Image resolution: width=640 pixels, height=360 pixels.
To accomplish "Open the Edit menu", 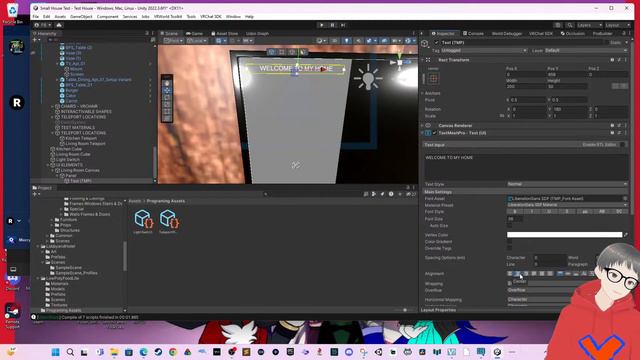I will [47, 17].
